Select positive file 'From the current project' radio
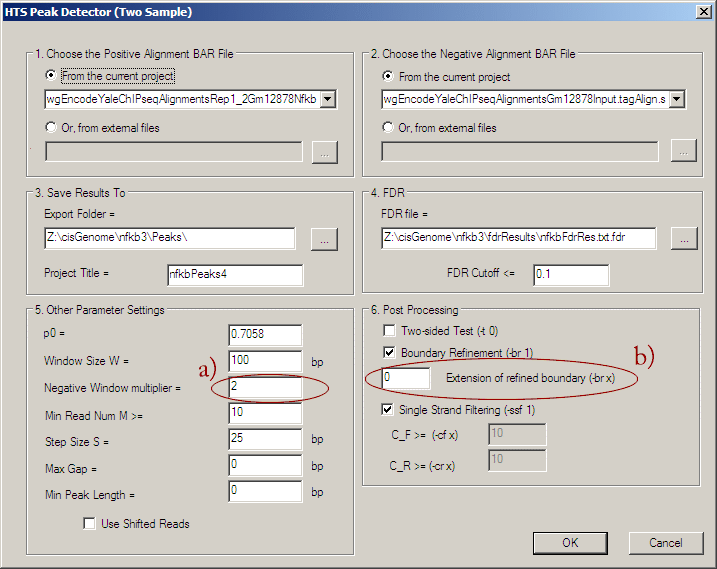 [x=52, y=76]
